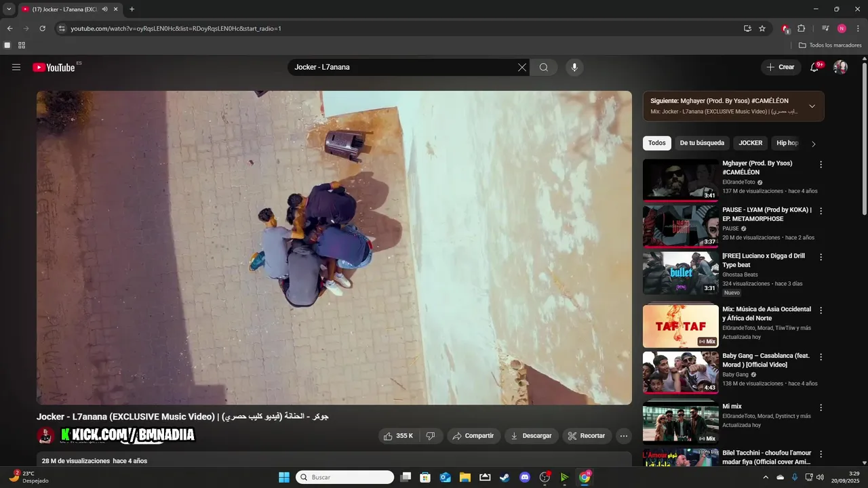Clear the search box with the X
The image size is (868, 488).
[x=522, y=67]
